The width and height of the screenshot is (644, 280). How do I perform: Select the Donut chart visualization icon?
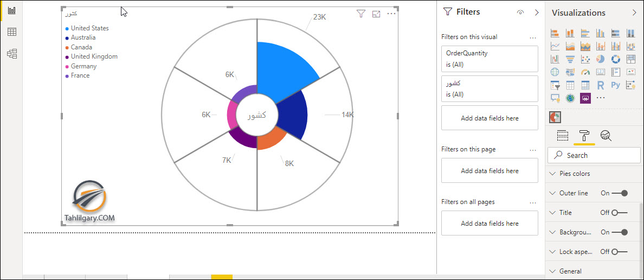pos(616,59)
